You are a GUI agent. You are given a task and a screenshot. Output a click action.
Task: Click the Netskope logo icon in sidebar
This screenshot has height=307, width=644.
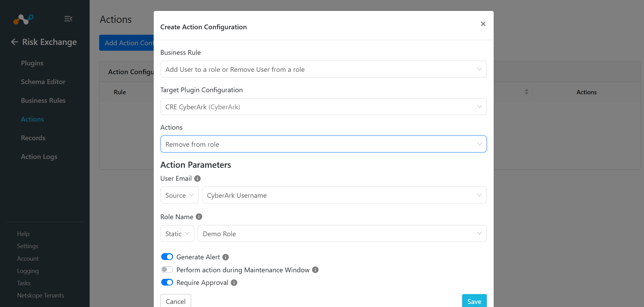pyautogui.click(x=23, y=19)
